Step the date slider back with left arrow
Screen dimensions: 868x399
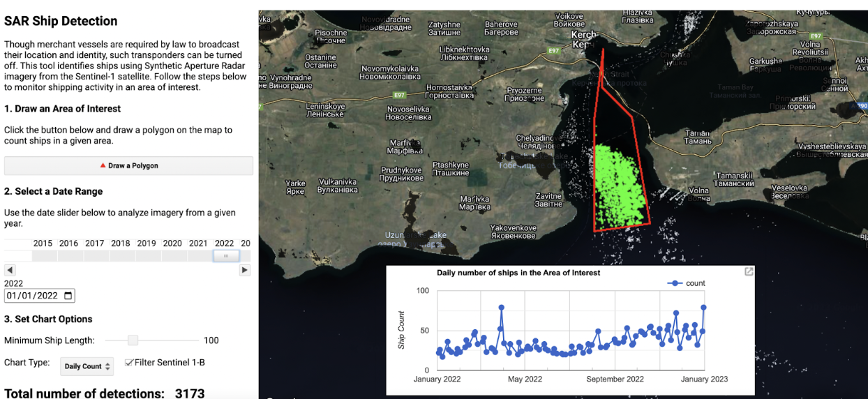click(x=10, y=270)
